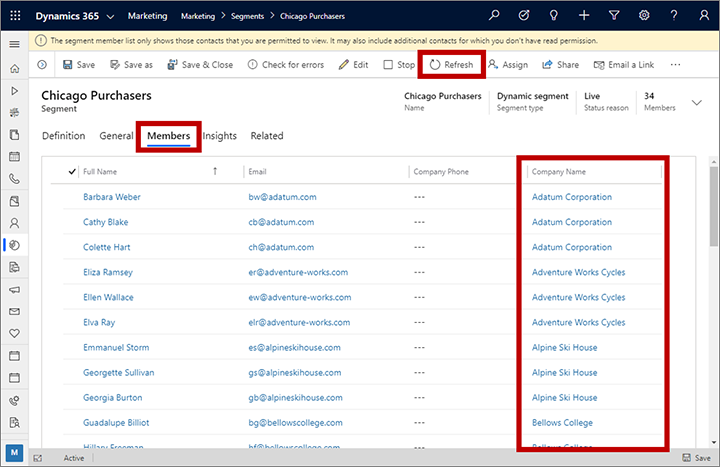Open the app launcher waffle icon
This screenshot has height=467, width=720.
coord(15,16)
